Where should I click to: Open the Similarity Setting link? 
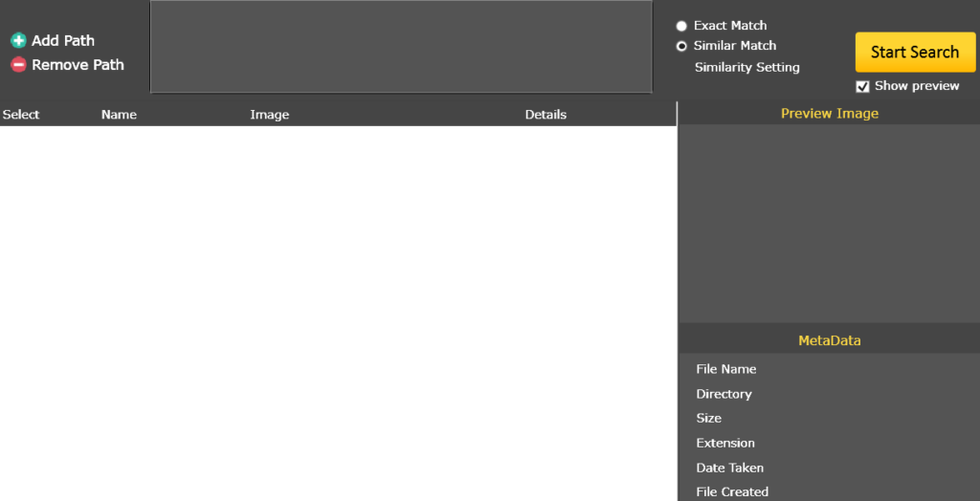pyautogui.click(x=746, y=68)
